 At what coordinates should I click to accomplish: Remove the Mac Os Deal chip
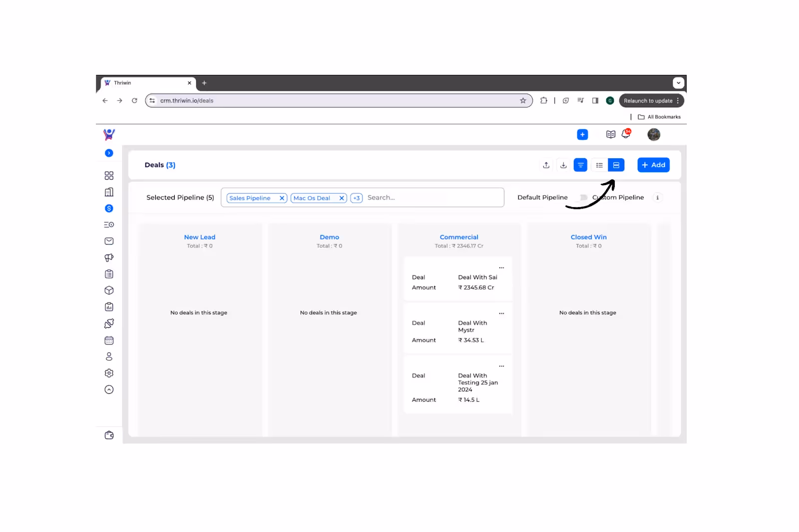(342, 198)
